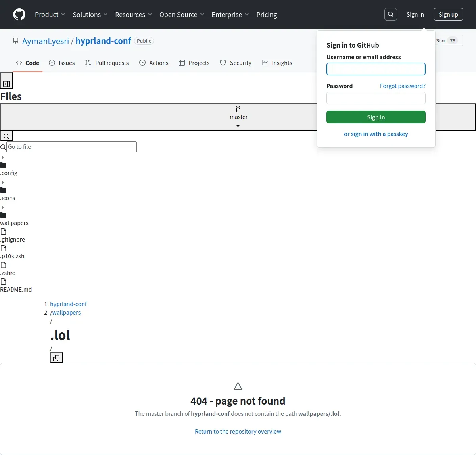Screen dimensions: 476x455
Task: Open the Security tab
Action: click(x=236, y=63)
